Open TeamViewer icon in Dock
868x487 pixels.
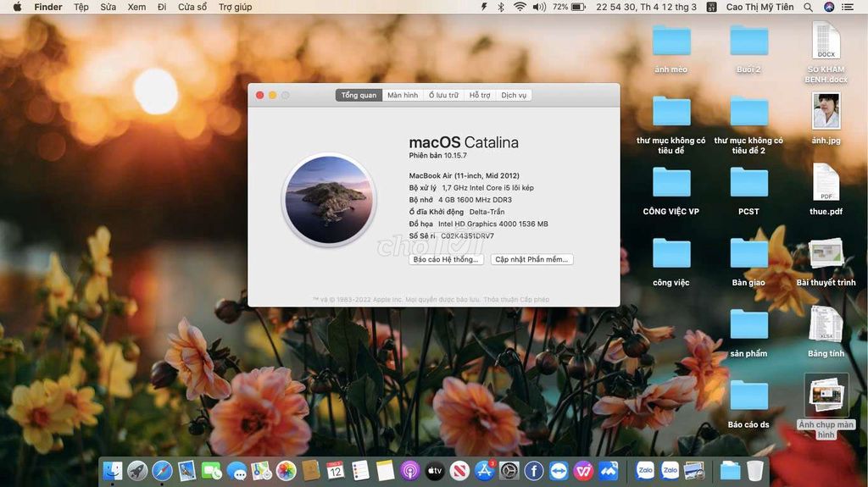(x=559, y=471)
